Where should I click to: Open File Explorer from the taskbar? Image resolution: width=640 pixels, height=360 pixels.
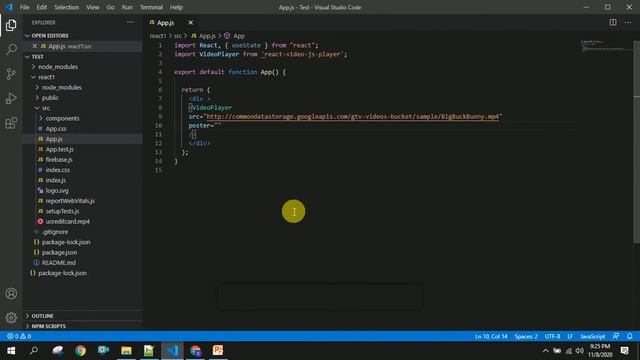(126, 351)
